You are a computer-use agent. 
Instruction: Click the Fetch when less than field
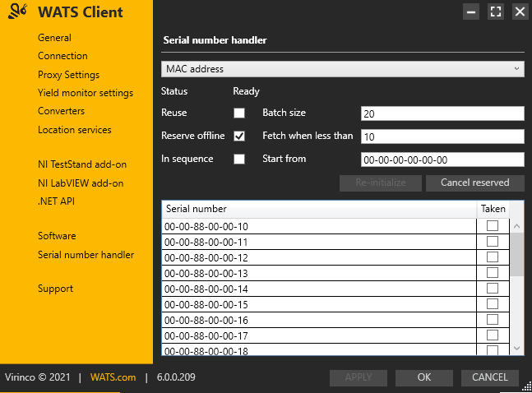(442, 136)
